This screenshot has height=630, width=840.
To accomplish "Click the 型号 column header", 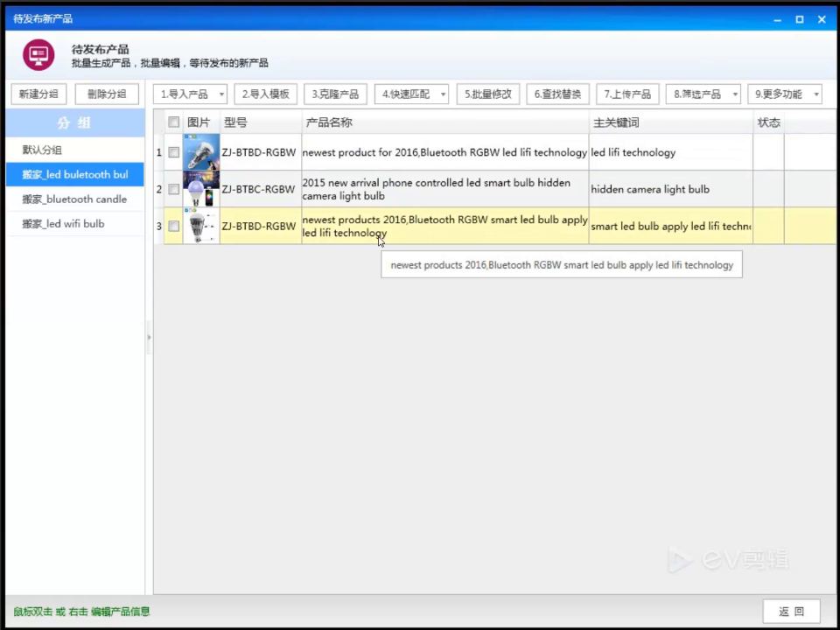I will pos(261,122).
